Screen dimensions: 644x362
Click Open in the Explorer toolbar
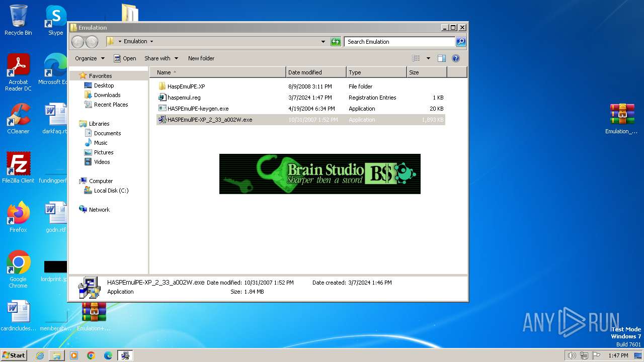(x=125, y=58)
